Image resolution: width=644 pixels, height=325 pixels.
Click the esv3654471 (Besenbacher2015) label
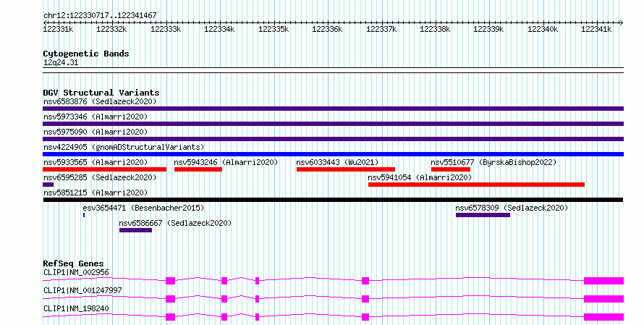click(143, 208)
